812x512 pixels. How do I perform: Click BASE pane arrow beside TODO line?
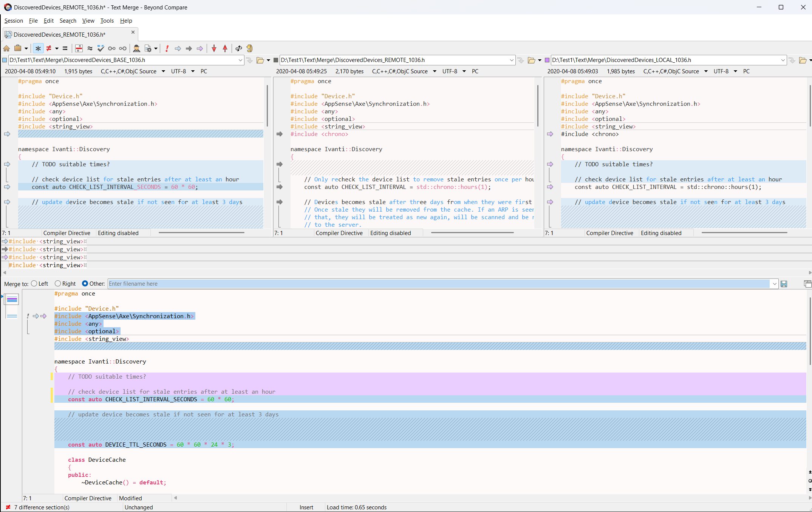point(7,164)
